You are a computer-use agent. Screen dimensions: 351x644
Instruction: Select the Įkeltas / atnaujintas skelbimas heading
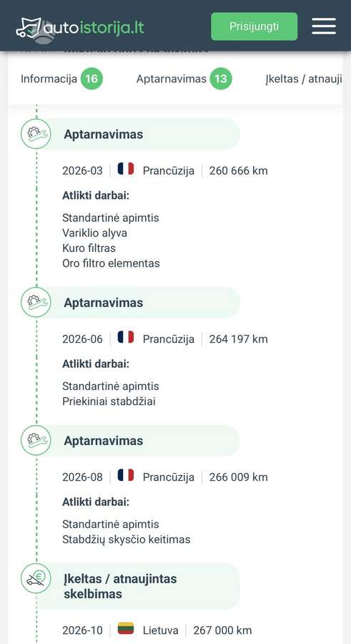click(120, 586)
